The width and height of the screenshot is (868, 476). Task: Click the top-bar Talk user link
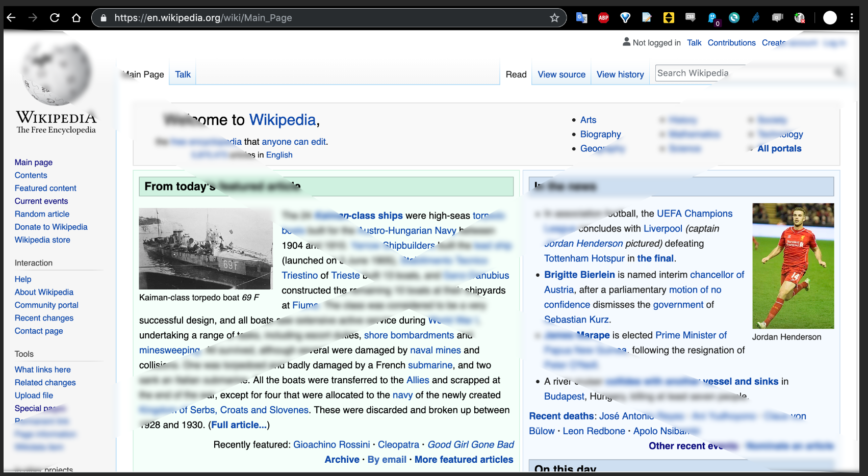(694, 43)
